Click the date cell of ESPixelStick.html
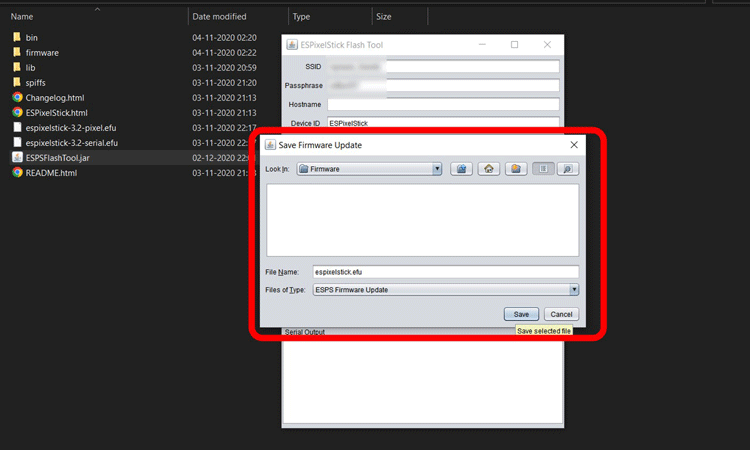750x450 pixels. [x=224, y=113]
